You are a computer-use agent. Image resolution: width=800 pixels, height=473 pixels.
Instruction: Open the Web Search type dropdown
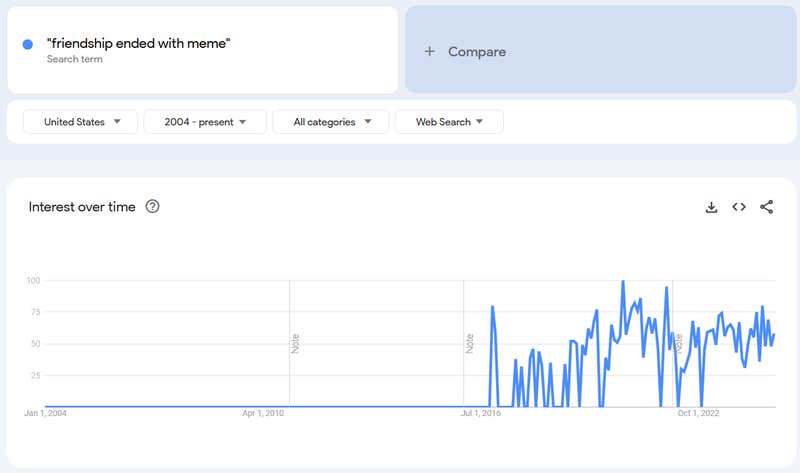(x=449, y=122)
